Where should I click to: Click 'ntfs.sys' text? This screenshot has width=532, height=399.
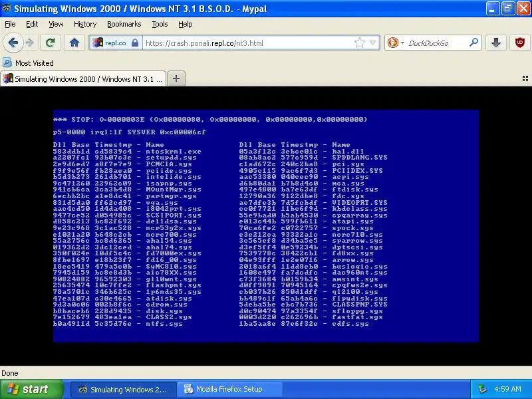click(x=164, y=324)
